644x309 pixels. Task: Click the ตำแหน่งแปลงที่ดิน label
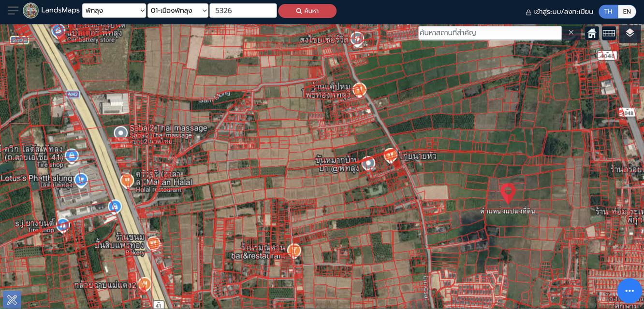(x=508, y=211)
